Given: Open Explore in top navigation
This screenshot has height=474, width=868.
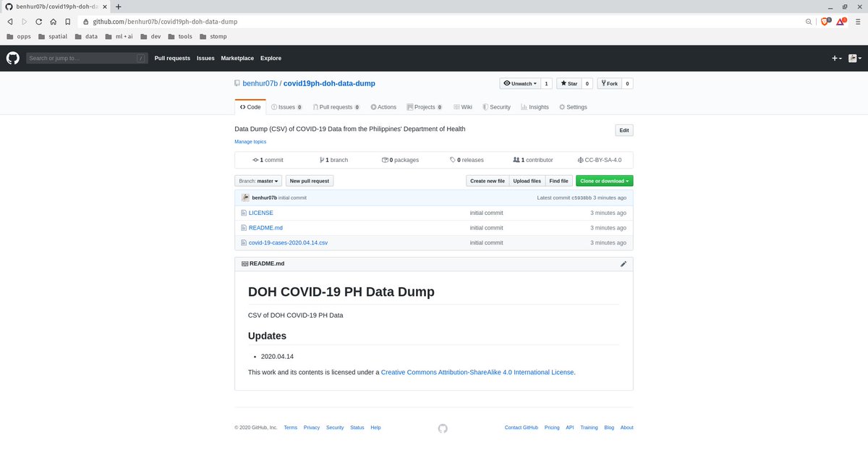Looking at the screenshot, I should tap(271, 58).
